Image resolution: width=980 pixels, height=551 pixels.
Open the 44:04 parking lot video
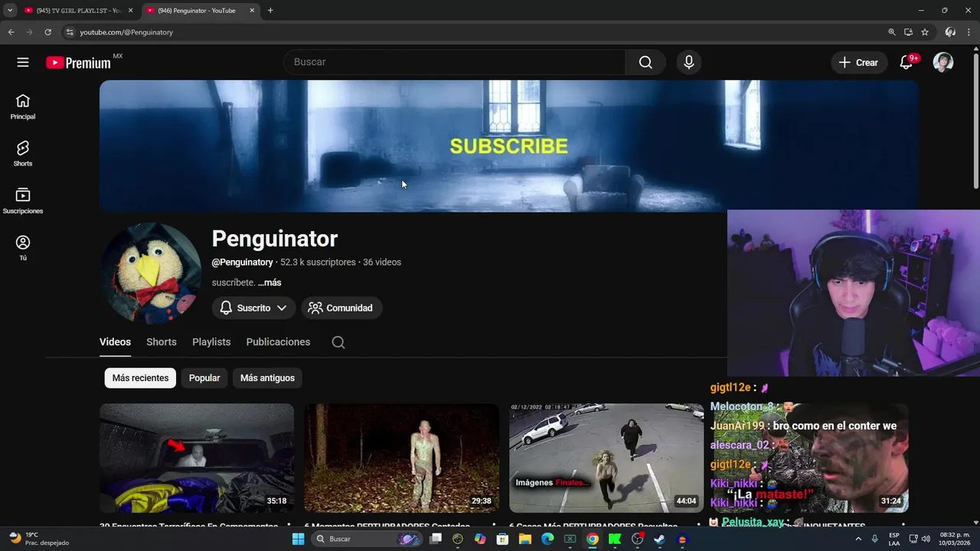[606, 458]
